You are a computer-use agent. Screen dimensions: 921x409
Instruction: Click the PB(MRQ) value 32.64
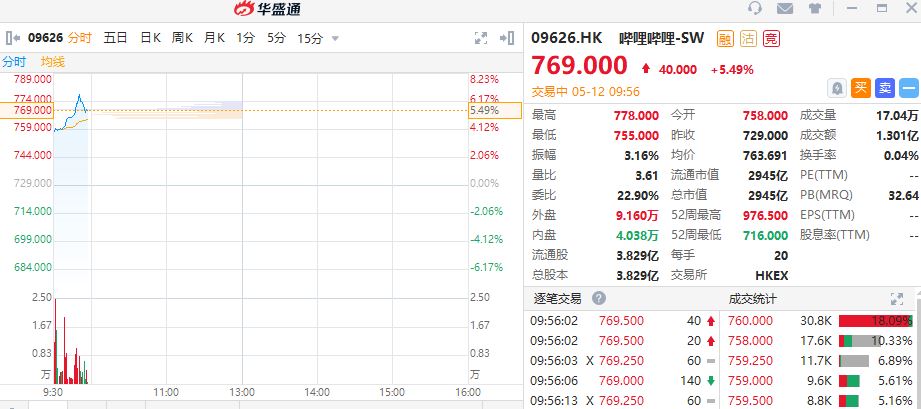coord(903,195)
